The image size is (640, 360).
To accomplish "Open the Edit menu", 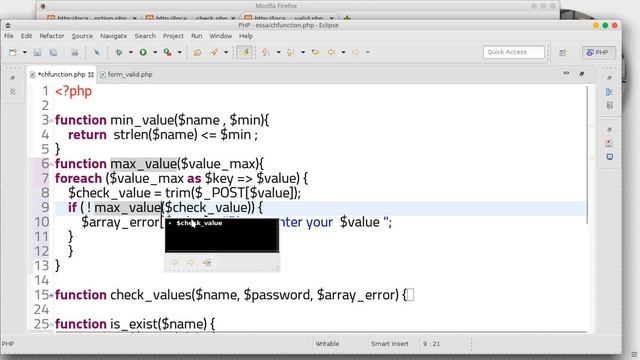I will click(27, 36).
